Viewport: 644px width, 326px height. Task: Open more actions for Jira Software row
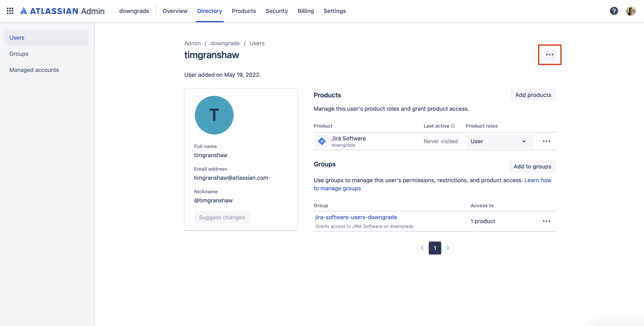[x=546, y=141]
